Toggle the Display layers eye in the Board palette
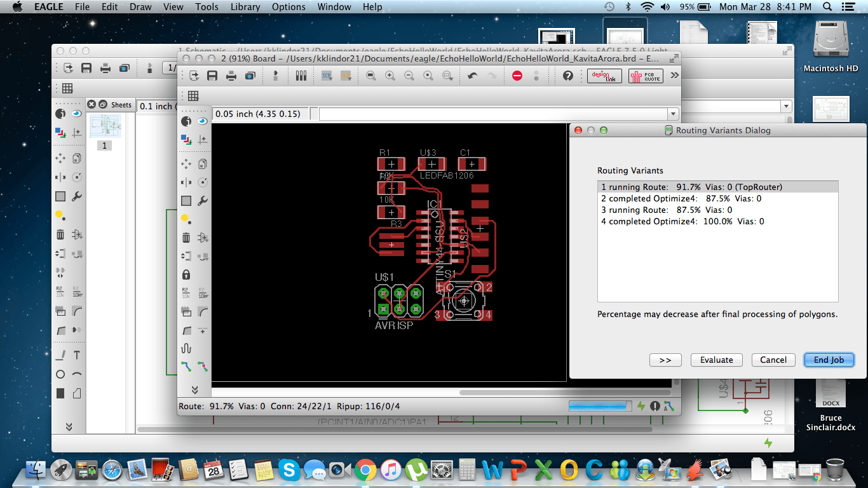Viewport: 868px width, 488px height. 203,121
